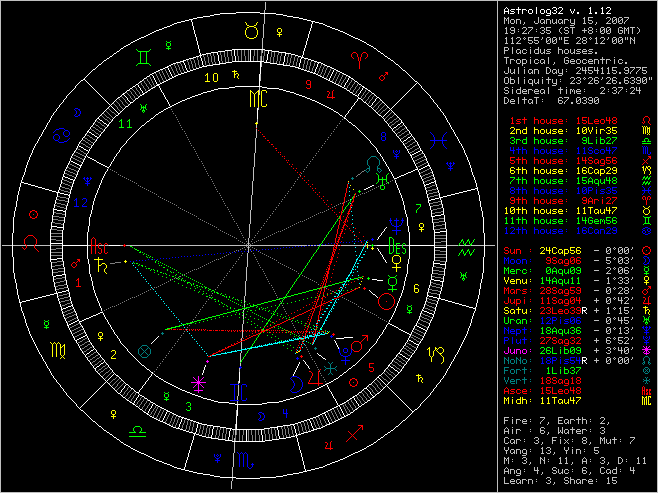Click the Part of Fortune circled-X symbol
Screen dimensions: 658x493
point(145,351)
